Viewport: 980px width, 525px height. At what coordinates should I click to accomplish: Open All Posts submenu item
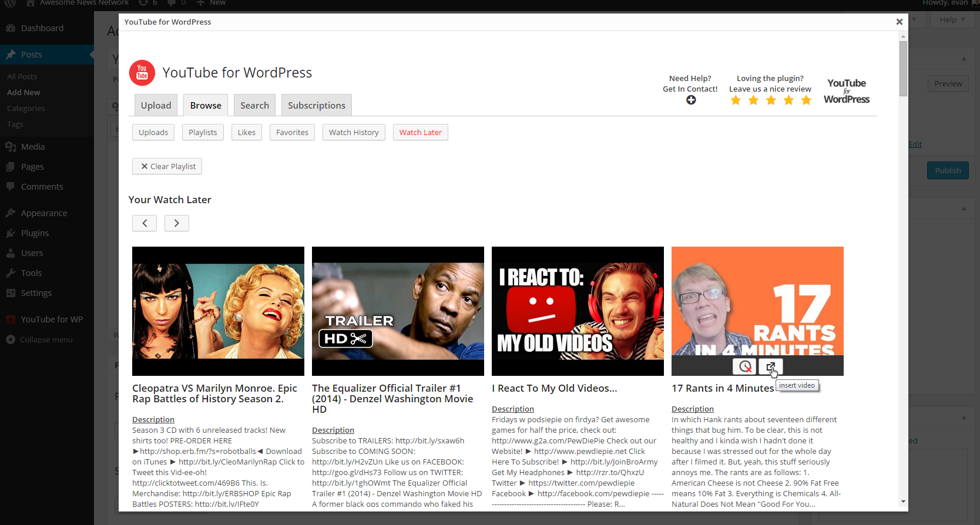coord(22,76)
